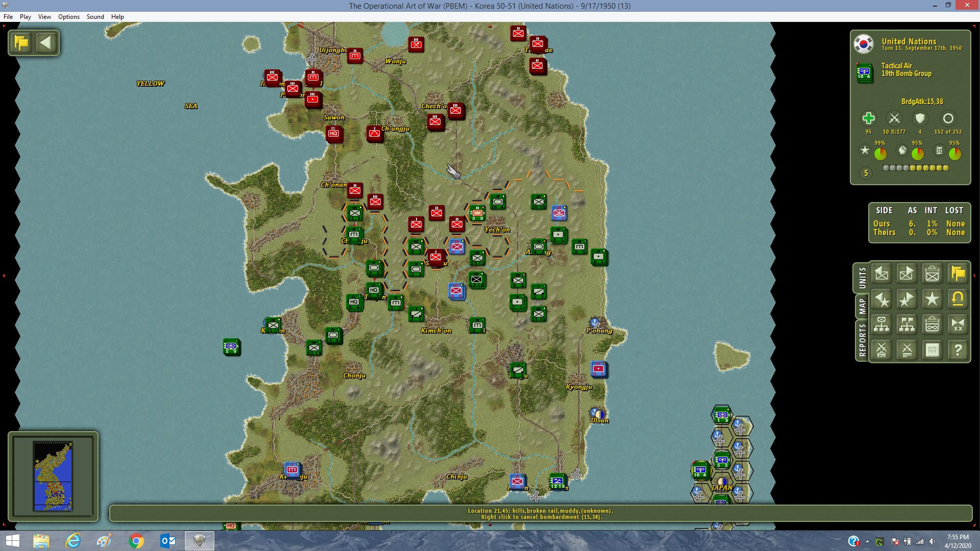
Task: Launch Internet Explorer from the taskbar
Action: point(73,541)
